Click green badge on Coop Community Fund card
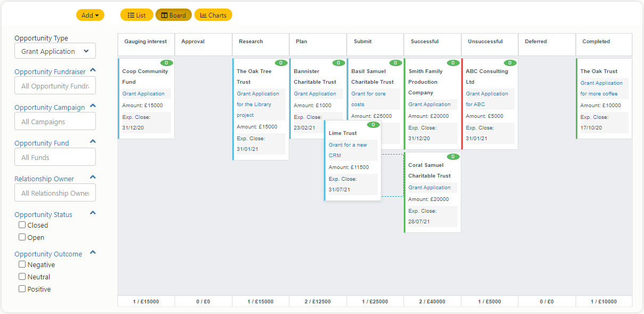This screenshot has width=644, height=314. [166, 63]
